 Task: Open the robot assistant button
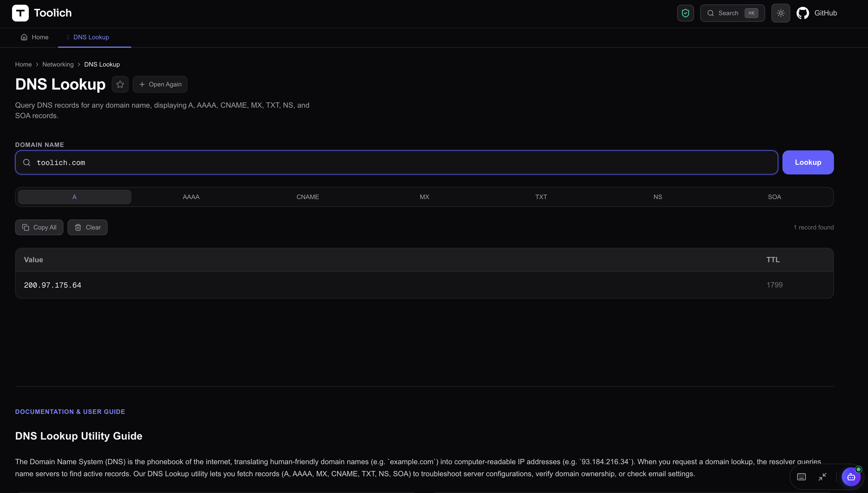(x=851, y=477)
